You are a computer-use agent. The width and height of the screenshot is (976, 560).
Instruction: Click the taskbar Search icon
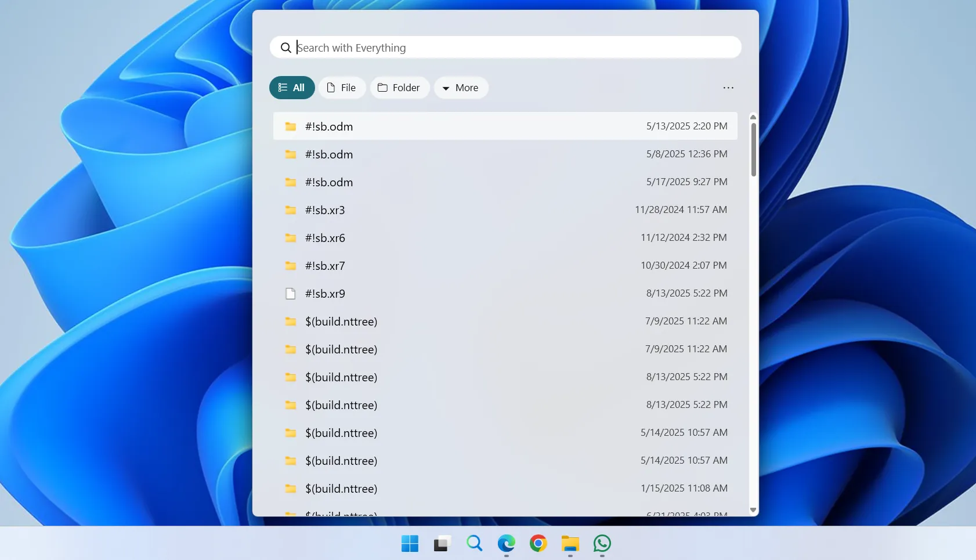(474, 544)
